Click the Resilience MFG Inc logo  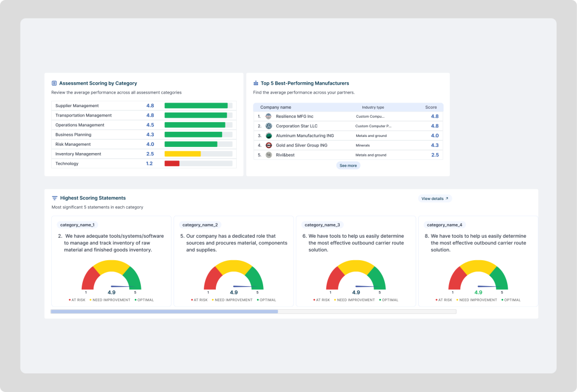269,117
